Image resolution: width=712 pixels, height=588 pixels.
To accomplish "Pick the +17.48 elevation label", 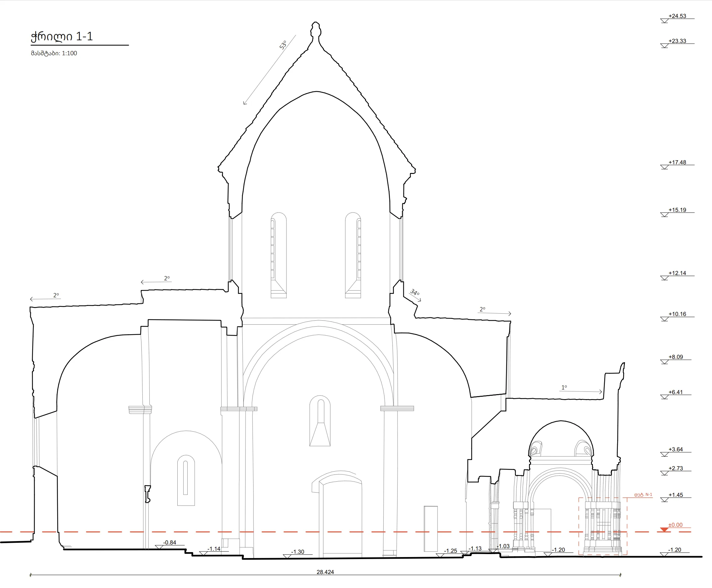I will [677, 162].
